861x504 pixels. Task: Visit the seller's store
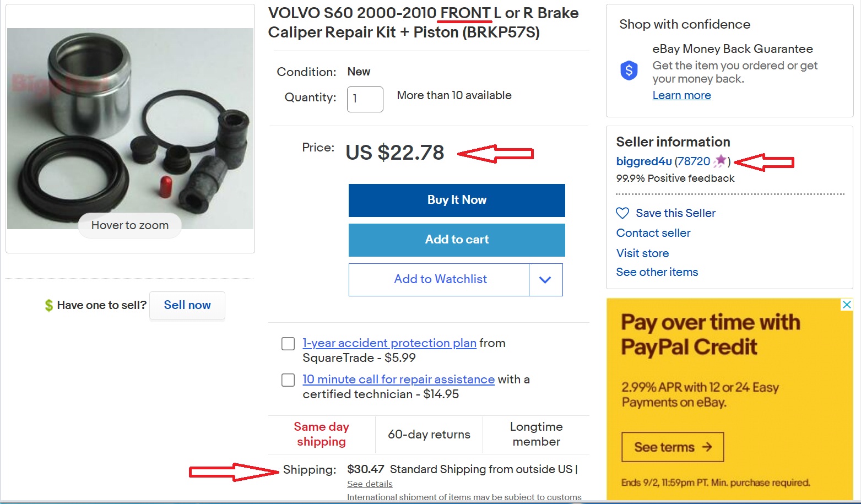642,253
